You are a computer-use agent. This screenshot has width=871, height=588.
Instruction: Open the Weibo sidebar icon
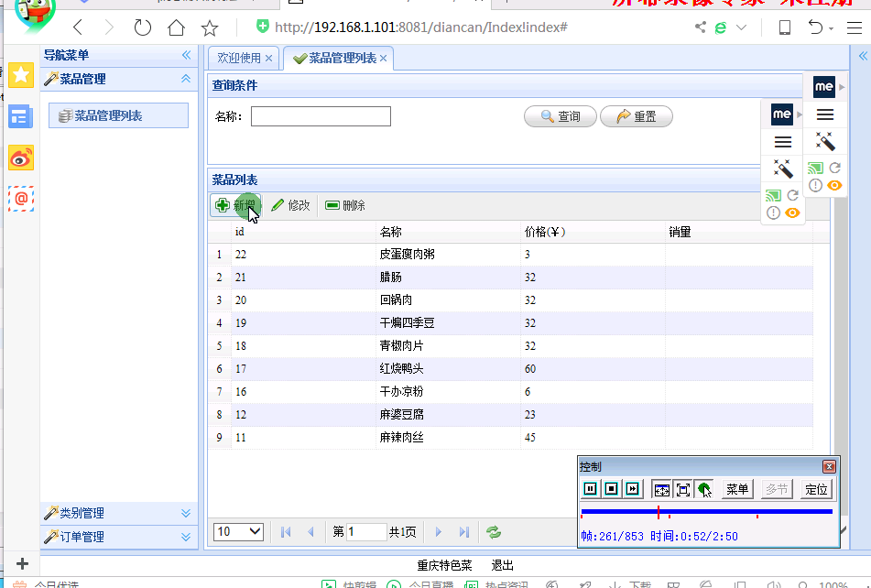[x=21, y=158]
